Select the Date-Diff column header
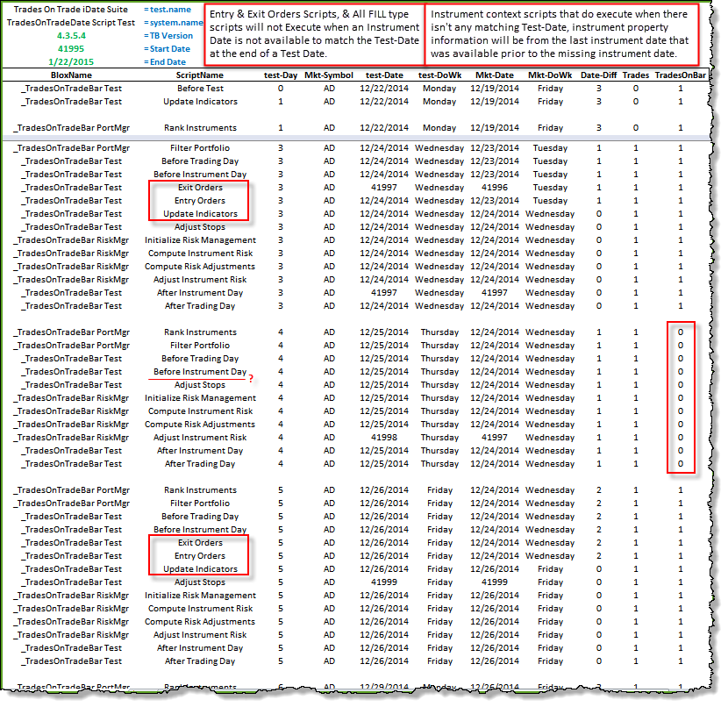728x707 pixels. 598,75
